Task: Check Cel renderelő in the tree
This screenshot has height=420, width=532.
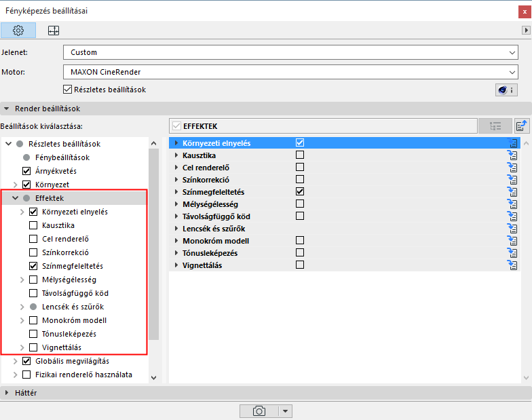Action: [33, 239]
